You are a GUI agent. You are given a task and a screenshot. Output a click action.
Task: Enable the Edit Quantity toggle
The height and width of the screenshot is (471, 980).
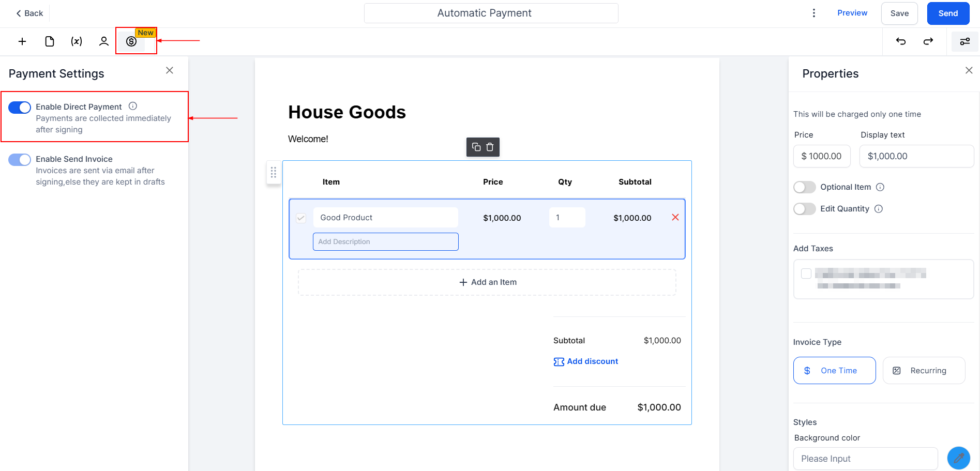(805, 209)
